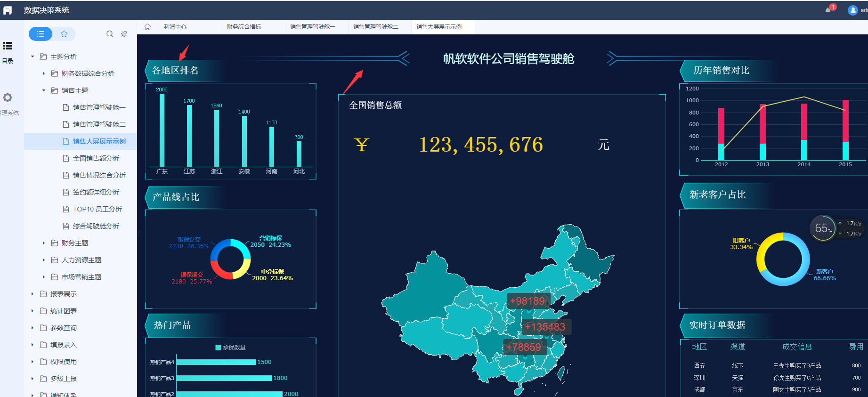Collapse the 主题分析 folder
The height and width of the screenshot is (397, 868).
(x=32, y=57)
